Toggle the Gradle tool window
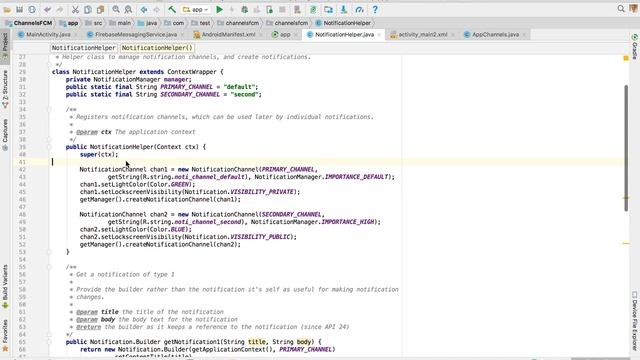640x360 pixels. [635, 47]
